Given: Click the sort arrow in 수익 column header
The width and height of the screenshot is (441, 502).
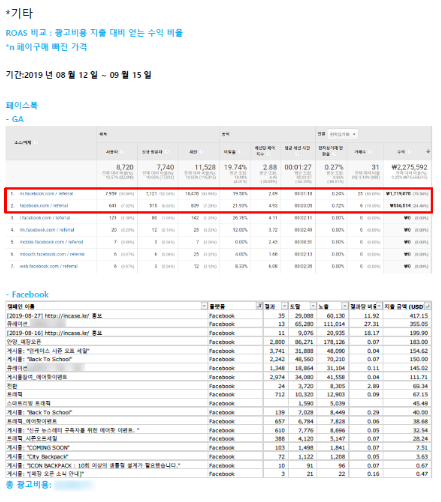Looking at the screenshot, I should pyautogui.click(x=428, y=151).
